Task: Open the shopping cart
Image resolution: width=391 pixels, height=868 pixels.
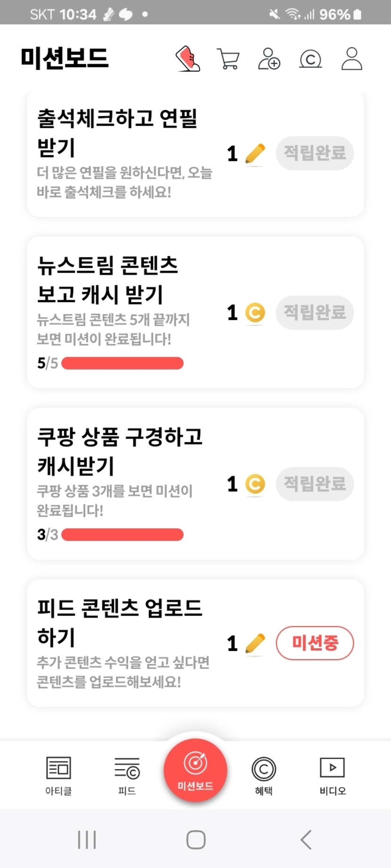Action: [228, 59]
